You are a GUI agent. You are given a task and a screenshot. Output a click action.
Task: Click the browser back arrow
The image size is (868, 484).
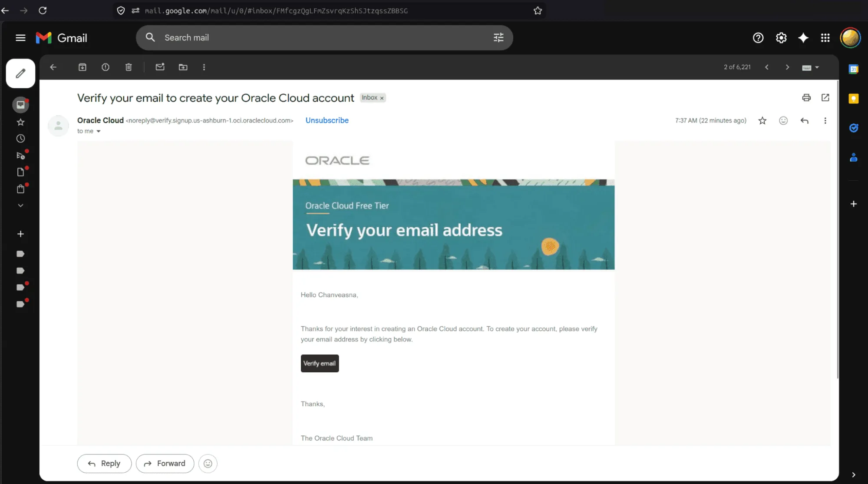pyautogui.click(x=5, y=10)
